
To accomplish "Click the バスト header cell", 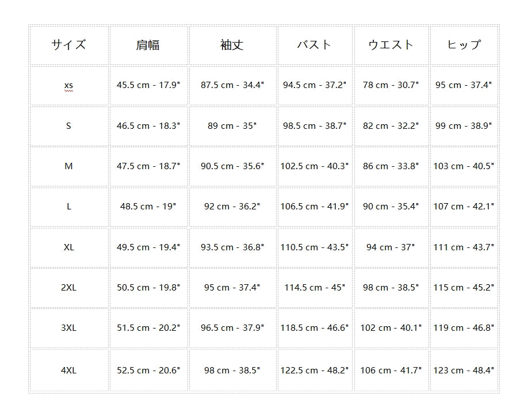I will 315,45.
